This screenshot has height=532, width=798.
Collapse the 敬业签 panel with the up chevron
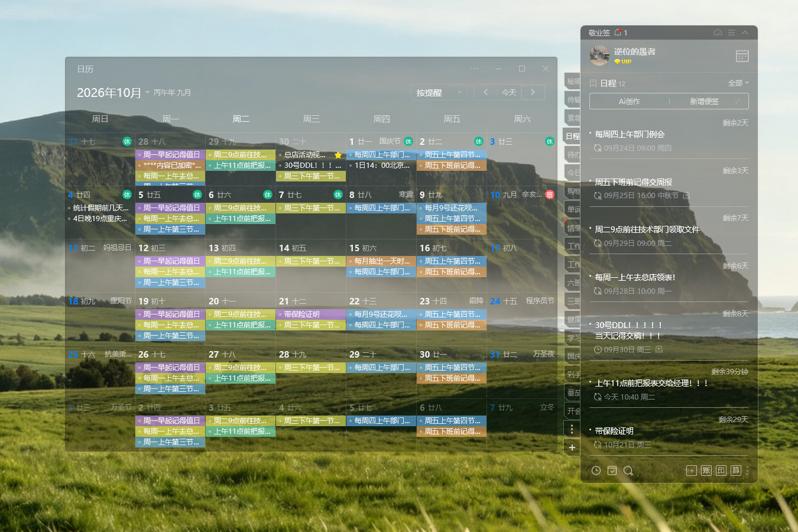[x=745, y=33]
